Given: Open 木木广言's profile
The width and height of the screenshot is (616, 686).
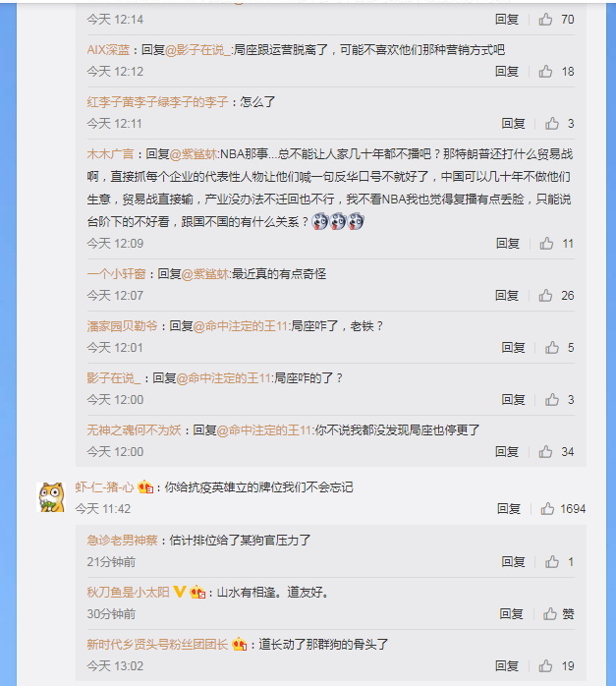Looking at the screenshot, I should 110,154.
